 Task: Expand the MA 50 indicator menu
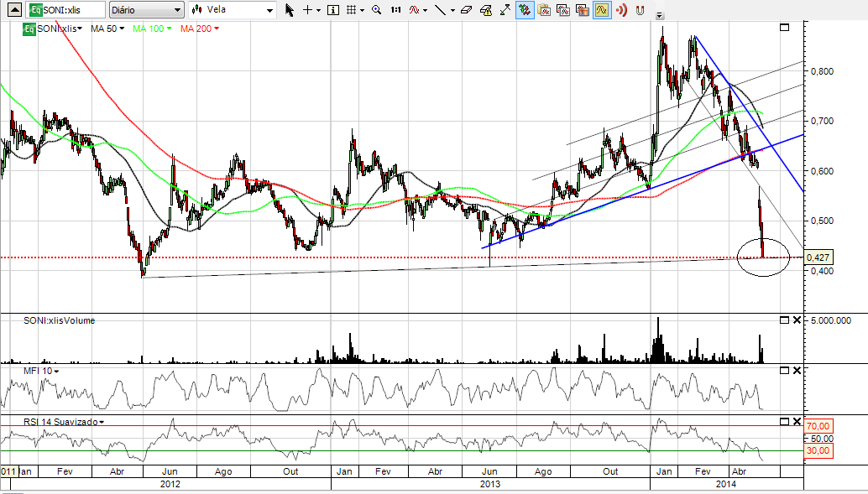(122, 29)
